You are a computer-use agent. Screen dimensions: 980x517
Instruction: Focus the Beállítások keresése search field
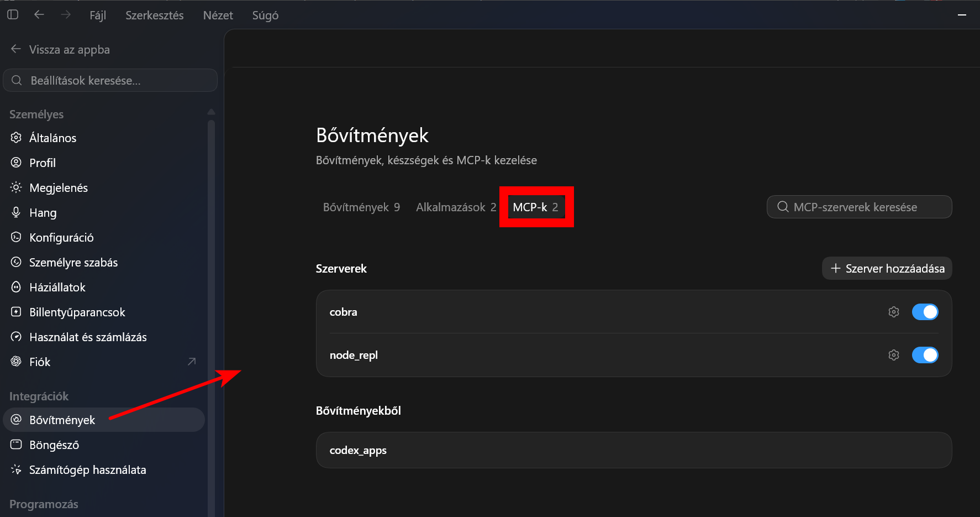click(x=110, y=81)
